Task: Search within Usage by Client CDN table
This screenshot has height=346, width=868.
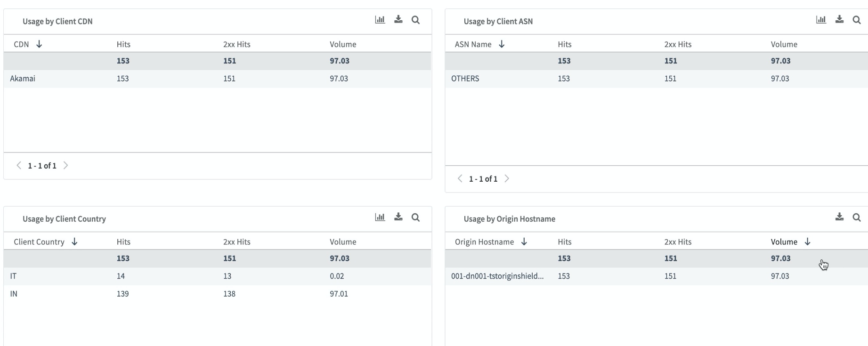Action: click(x=415, y=20)
